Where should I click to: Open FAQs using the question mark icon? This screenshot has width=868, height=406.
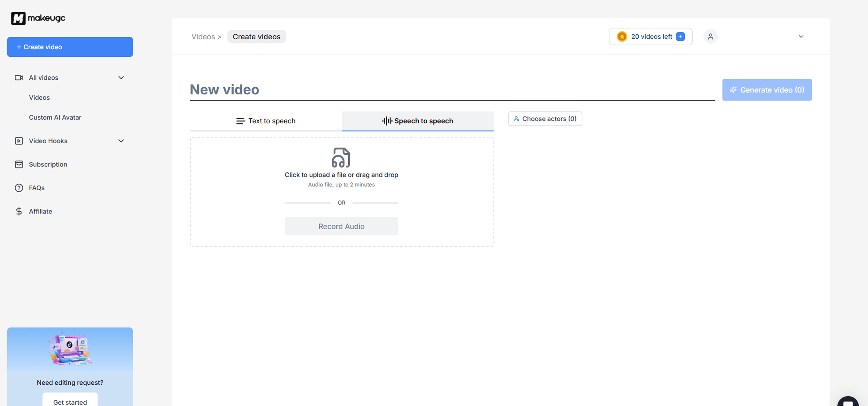tap(19, 187)
